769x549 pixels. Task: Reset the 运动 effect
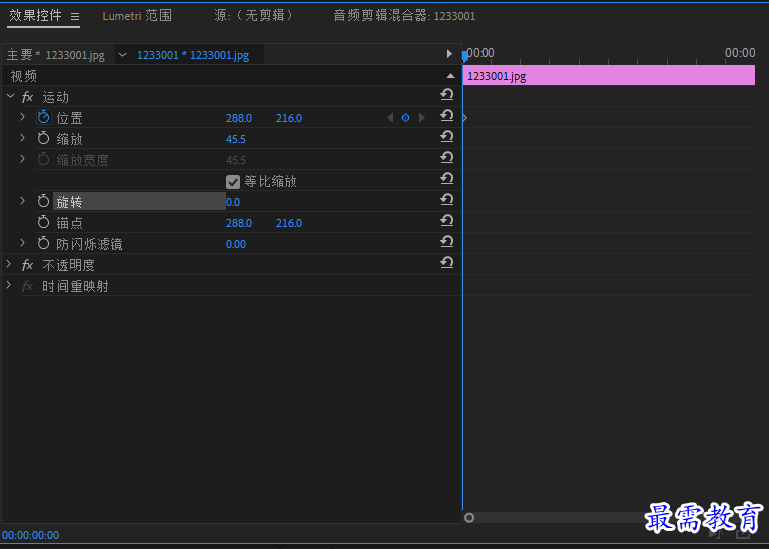[x=446, y=94]
